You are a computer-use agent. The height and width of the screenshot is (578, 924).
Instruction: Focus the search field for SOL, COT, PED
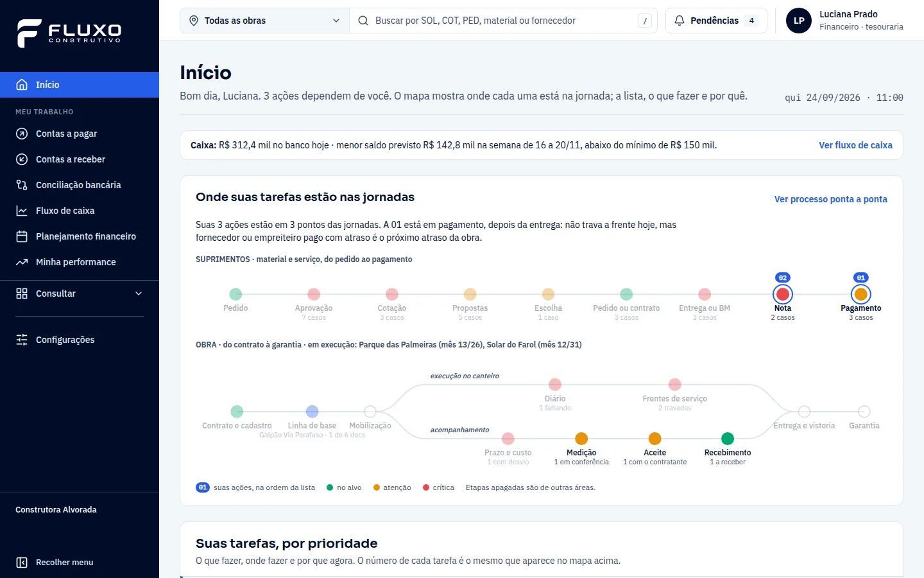[504, 21]
